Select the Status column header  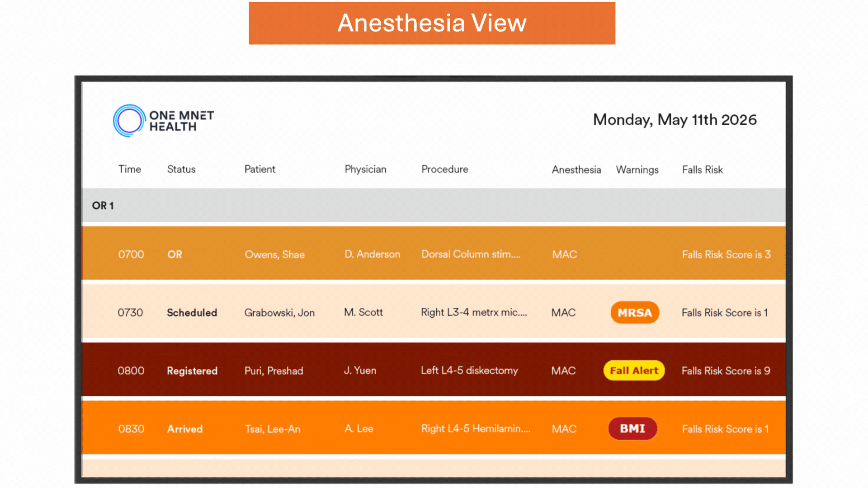click(x=181, y=169)
